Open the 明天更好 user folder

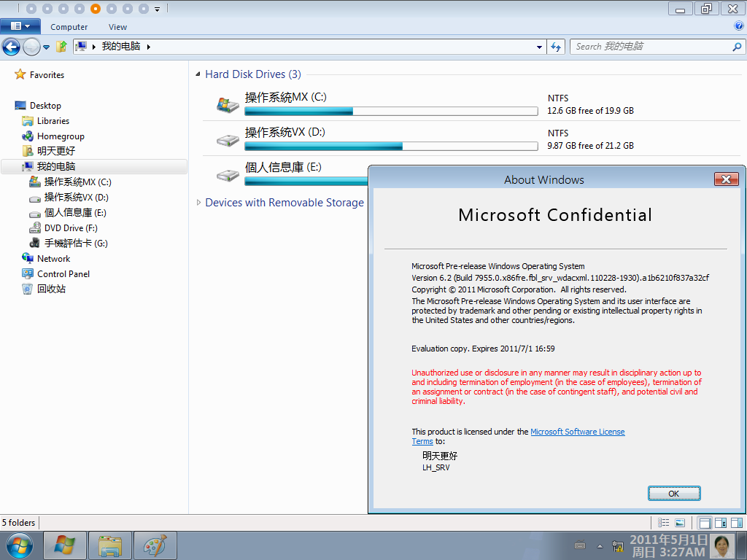(x=55, y=151)
